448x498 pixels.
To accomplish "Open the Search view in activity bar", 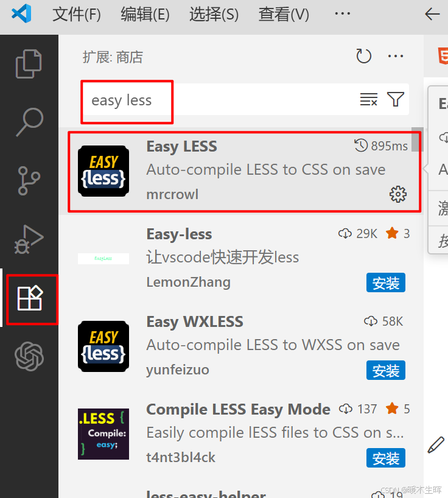I will (30, 122).
